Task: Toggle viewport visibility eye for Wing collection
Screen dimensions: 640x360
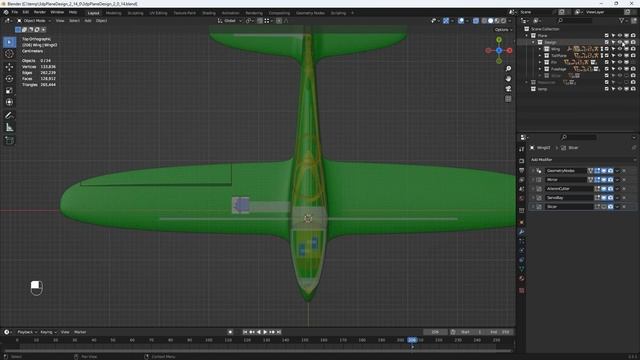Action: (620, 49)
